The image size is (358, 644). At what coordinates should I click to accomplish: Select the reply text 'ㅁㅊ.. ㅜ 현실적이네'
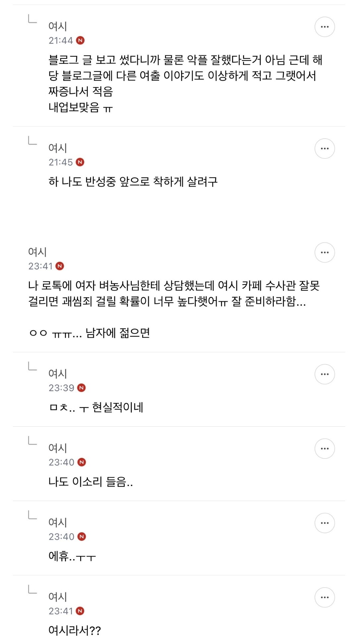click(x=96, y=407)
